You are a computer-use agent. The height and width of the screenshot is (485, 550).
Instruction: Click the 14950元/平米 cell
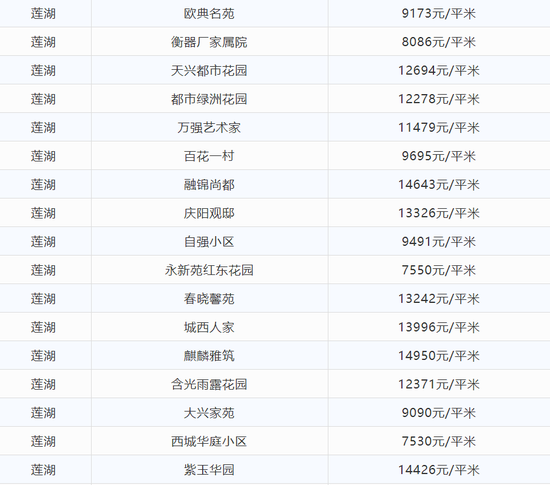(439, 356)
